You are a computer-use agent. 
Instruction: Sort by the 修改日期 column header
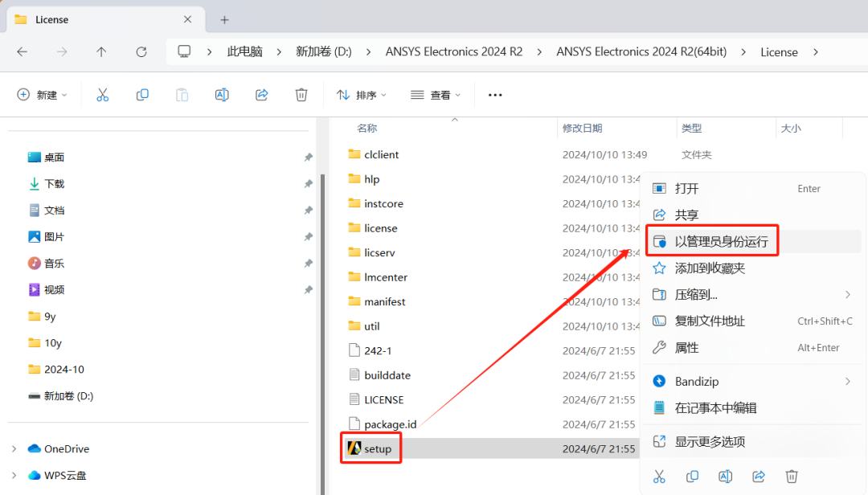coord(583,129)
